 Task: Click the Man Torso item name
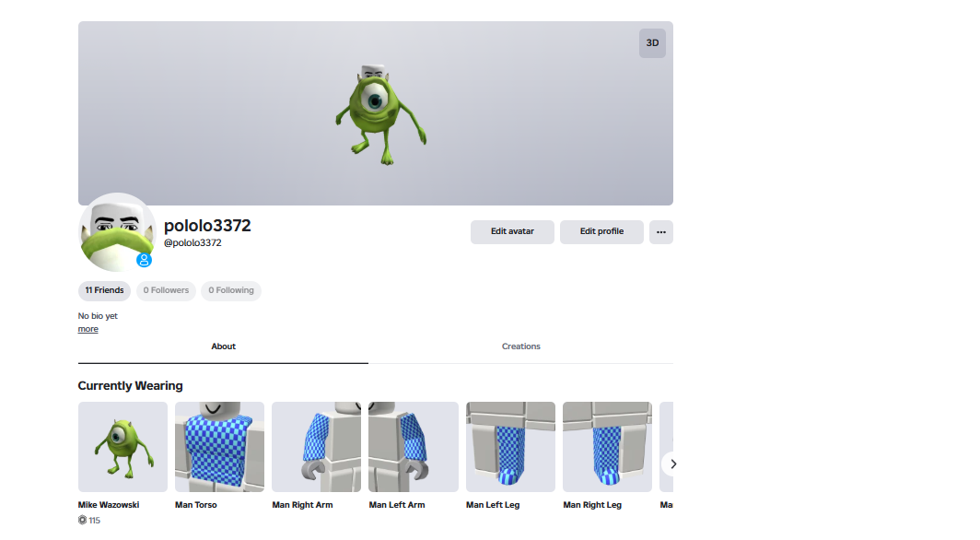pyautogui.click(x=195, y=505)
